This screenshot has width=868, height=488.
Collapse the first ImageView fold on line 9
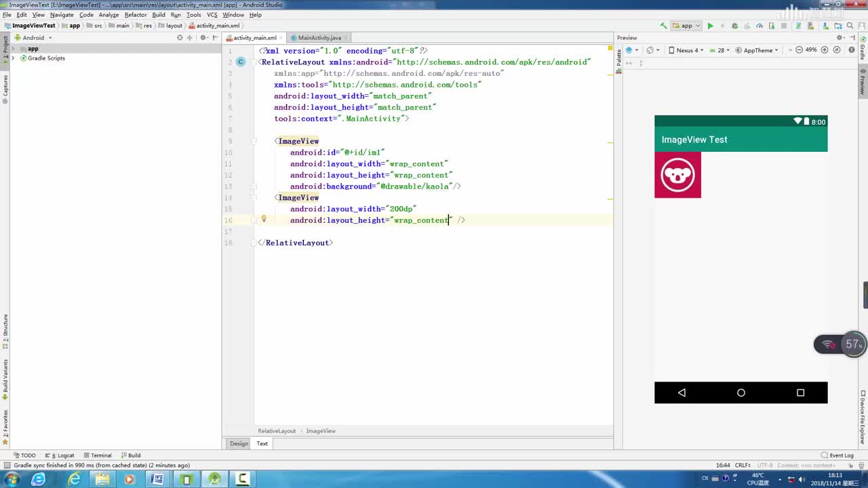(255, 141)
